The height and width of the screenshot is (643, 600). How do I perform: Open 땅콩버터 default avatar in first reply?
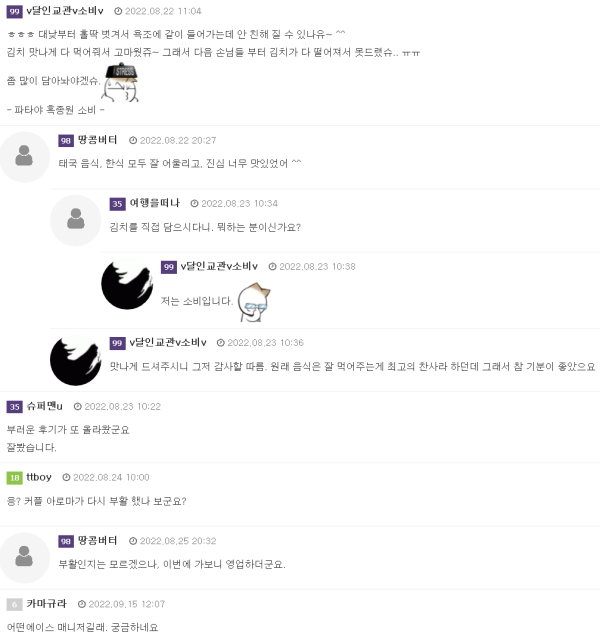[x=24, y=157]
